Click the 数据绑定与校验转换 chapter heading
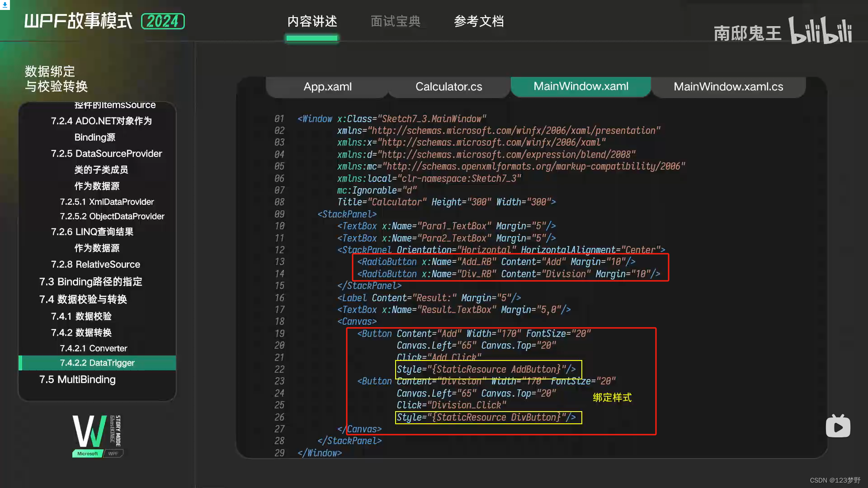868x488 pixels. [56, 79]
